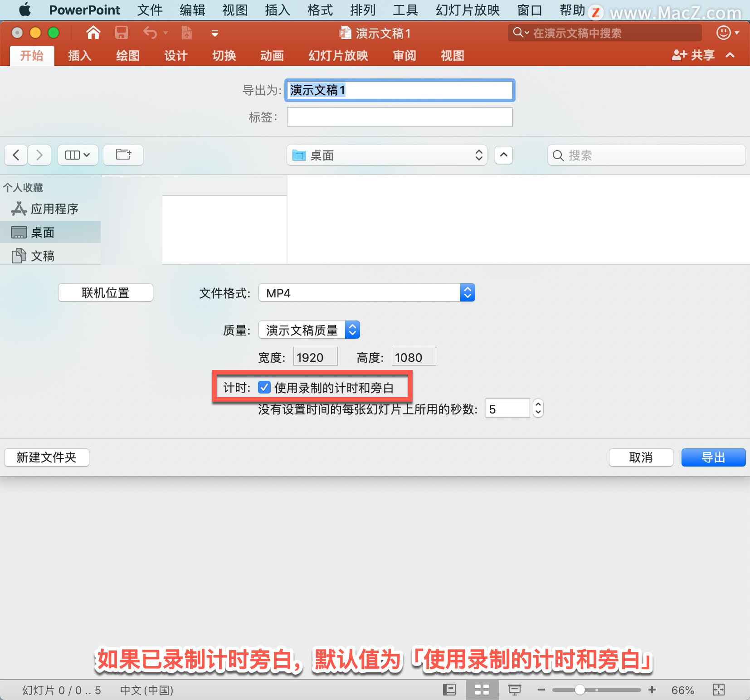Switch to the 动画 ribbon tab
This screenshot has height=700, width=750.
tap(272, 56)
